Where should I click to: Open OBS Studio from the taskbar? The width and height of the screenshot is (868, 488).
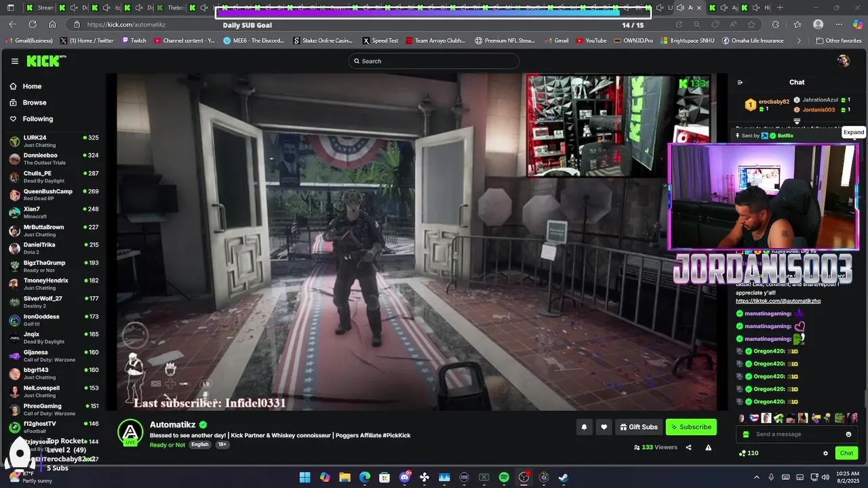click(x=524, y=477)
